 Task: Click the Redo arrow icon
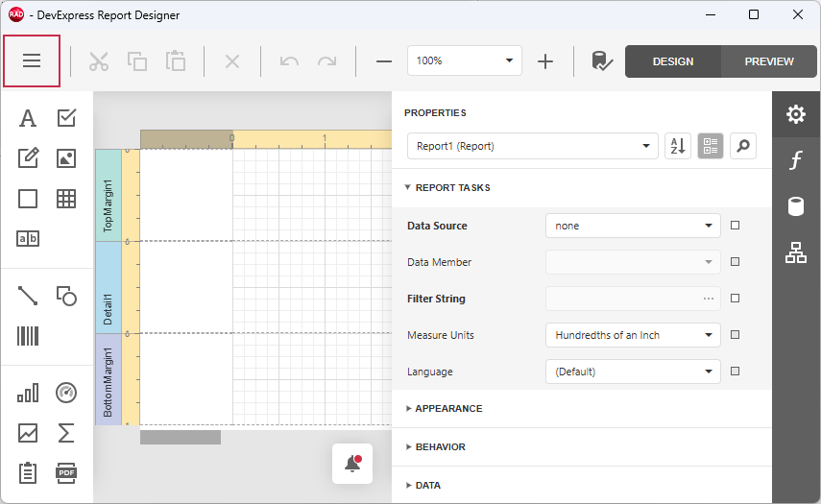click(327, 61)
